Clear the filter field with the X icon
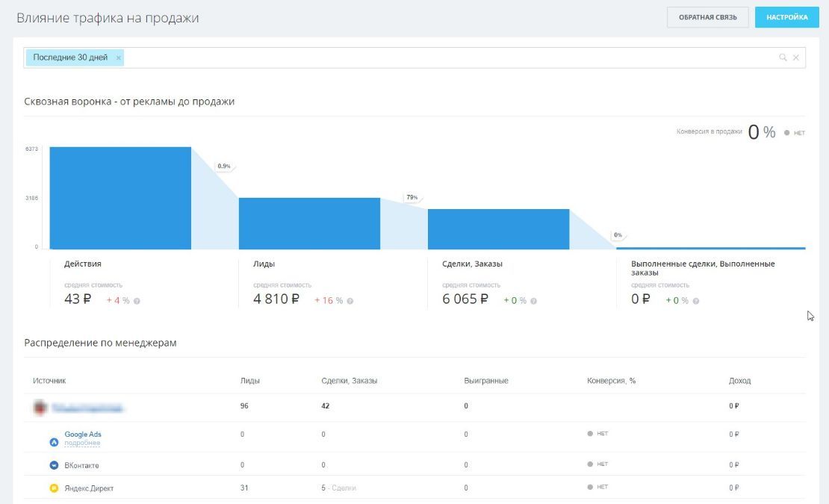 click(796, 57)
